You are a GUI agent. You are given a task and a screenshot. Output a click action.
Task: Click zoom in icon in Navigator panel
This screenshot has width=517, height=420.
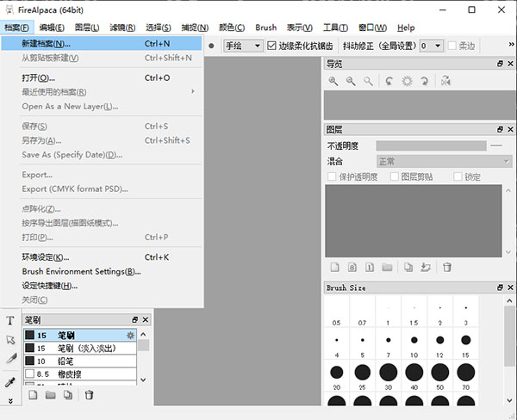[x=333, y=81]
